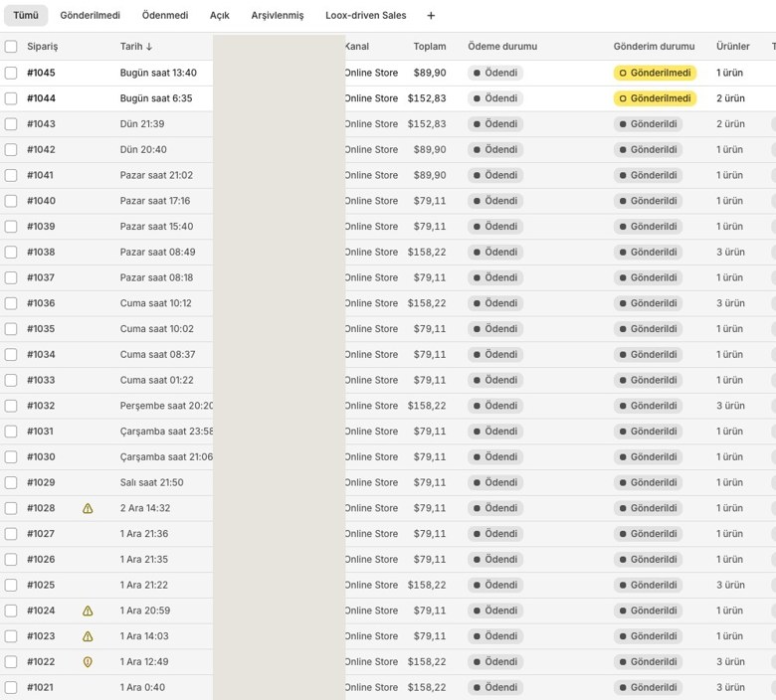Image resolution: width=776 pixels, height=700 pixels.
Task: Add a new view with plus icon
Action: pyautogui.click(x=431, y=16)
